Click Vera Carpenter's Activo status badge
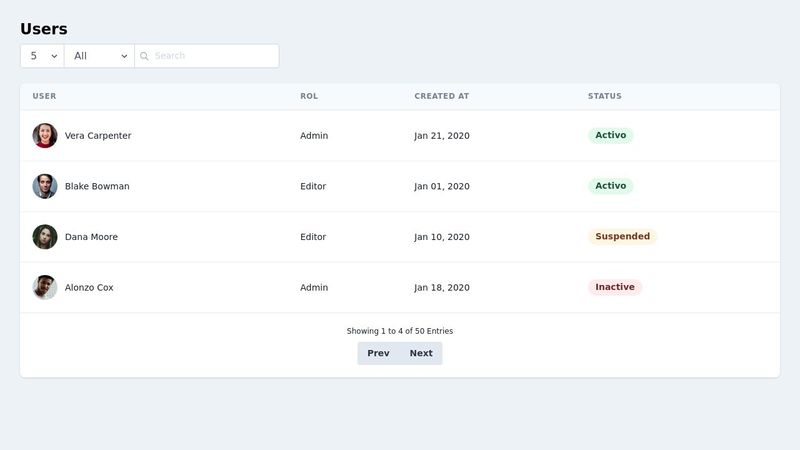Screen dimensions: 800x450 (x=610, y=136)
